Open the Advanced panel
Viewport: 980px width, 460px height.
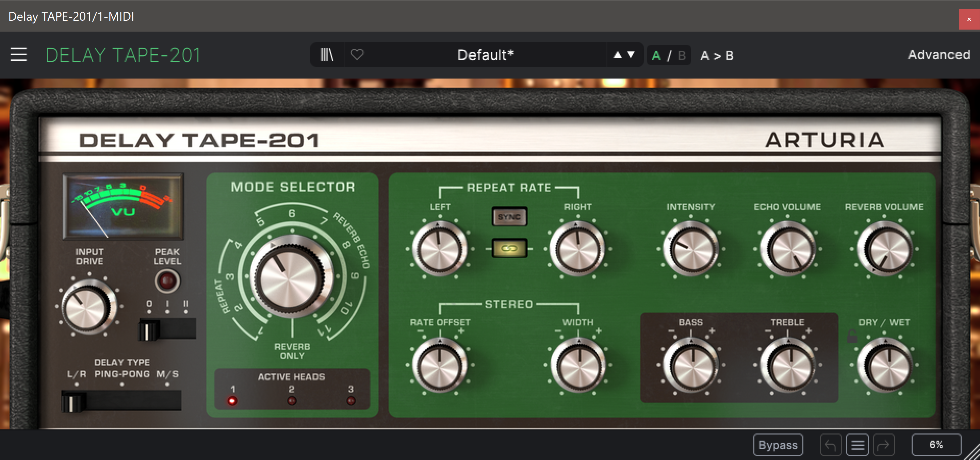[938, 55]
